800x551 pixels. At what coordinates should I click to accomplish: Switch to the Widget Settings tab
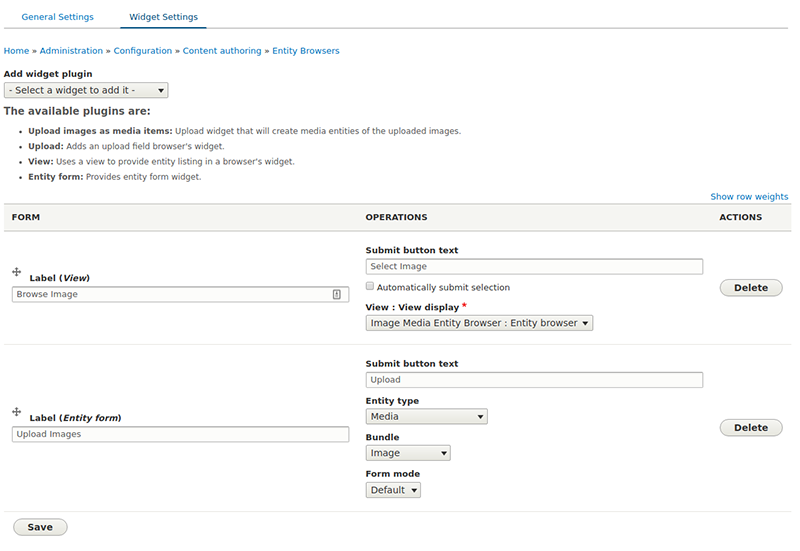163,17
